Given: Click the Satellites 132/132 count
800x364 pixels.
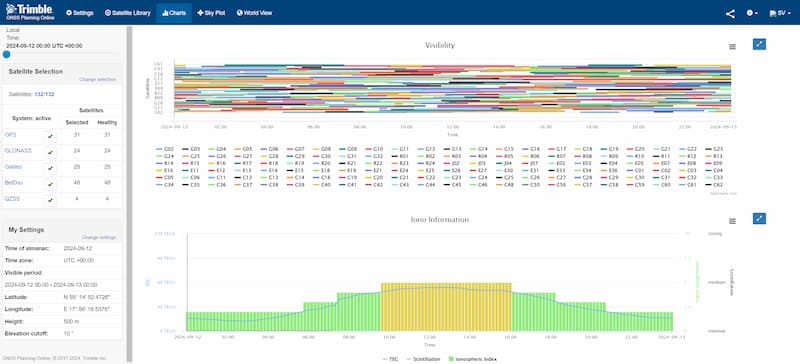Looking at the screenshot, I should tap(44, 94).
